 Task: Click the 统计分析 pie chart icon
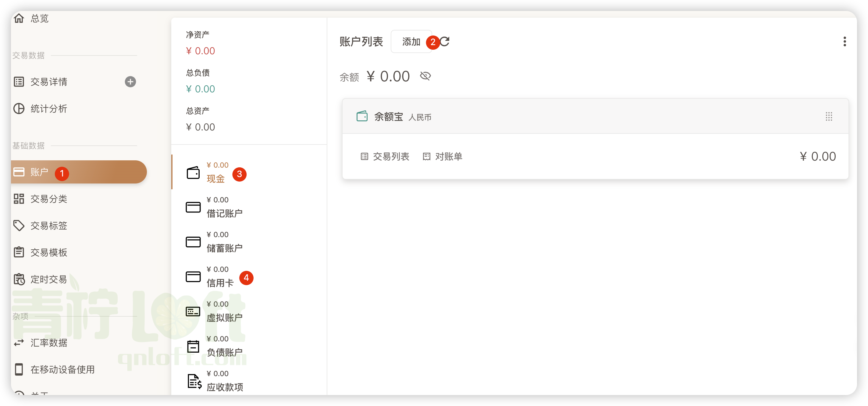pyautogui.click(x=19, y=109)
